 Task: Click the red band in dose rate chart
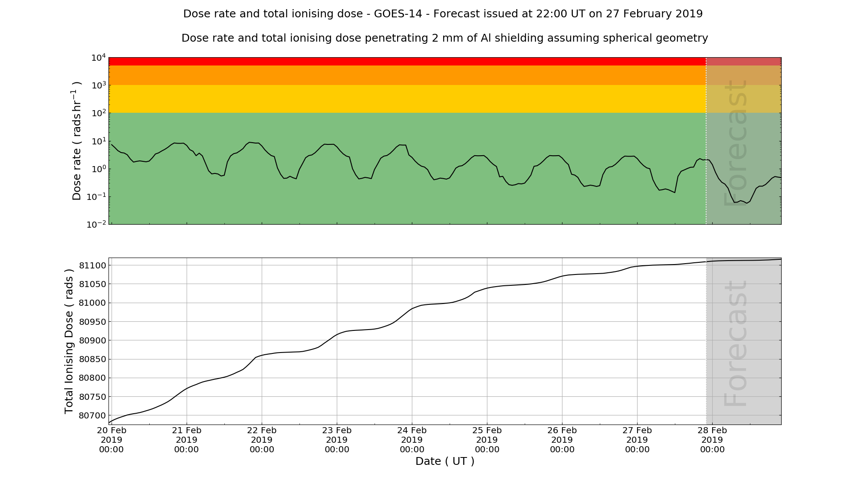click(407, 61)
